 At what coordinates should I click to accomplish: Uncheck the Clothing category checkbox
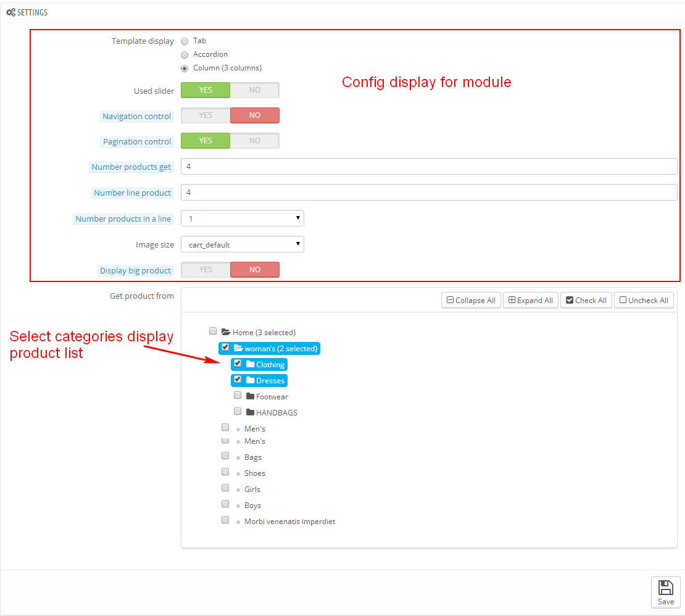pyautogui.click(x=238, y=363)
